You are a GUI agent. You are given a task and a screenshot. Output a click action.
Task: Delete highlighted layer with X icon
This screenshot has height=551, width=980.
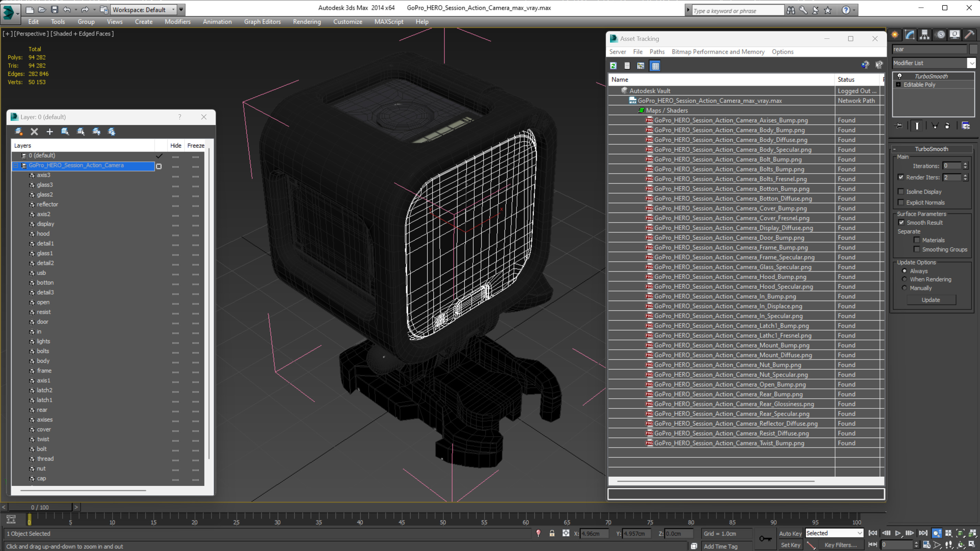click(x=34, y=131)
